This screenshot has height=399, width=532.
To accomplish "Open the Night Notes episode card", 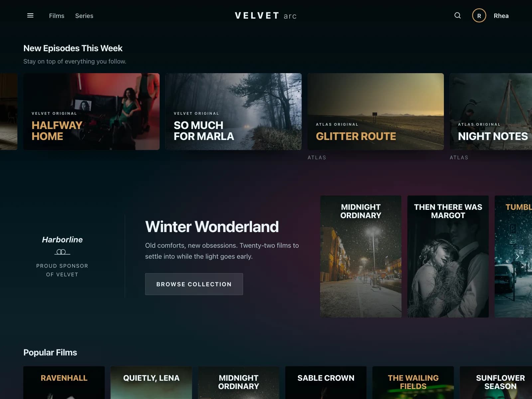I will [x=491, y=111].
